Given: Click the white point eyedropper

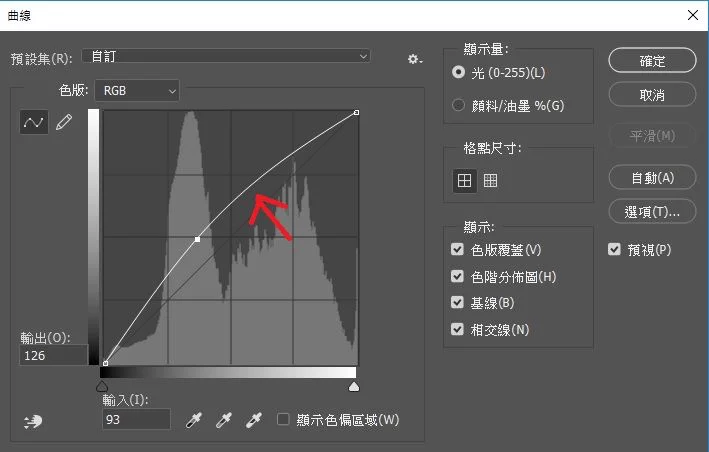Looking at the screenshot, I should click(255, 420).
